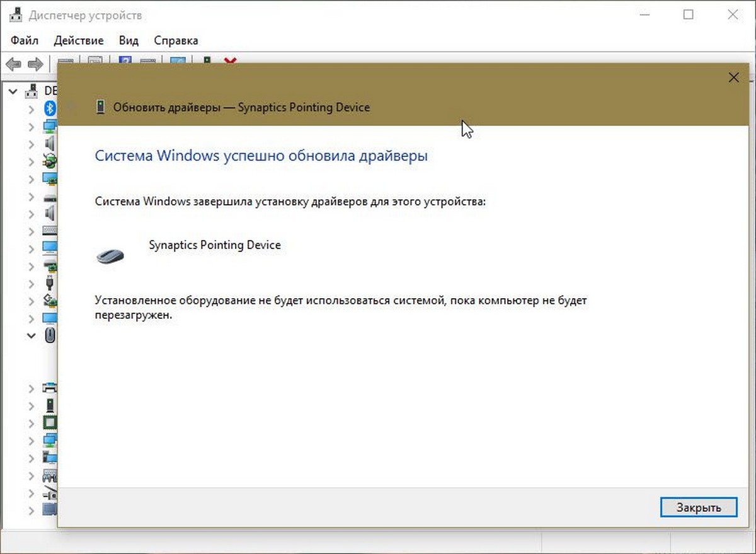Select the root computer icon in tree
This screenshot has height=554, width=756.
pyautogui.click(x=31, y=91)
